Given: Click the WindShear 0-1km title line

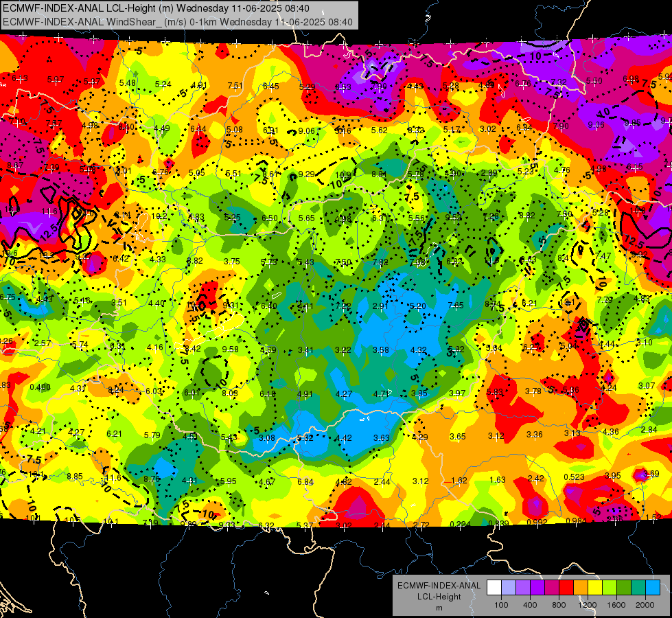Looking at the screenshot, I should tap(177, 22).
